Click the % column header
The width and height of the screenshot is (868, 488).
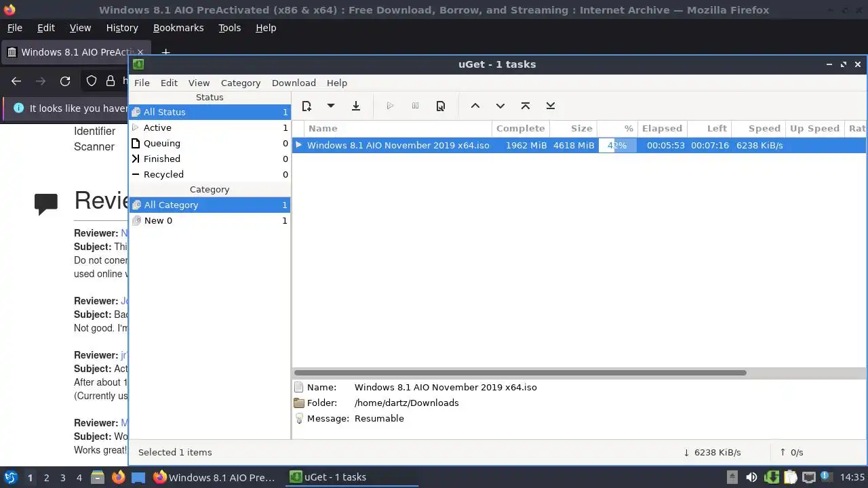[618, 128]
